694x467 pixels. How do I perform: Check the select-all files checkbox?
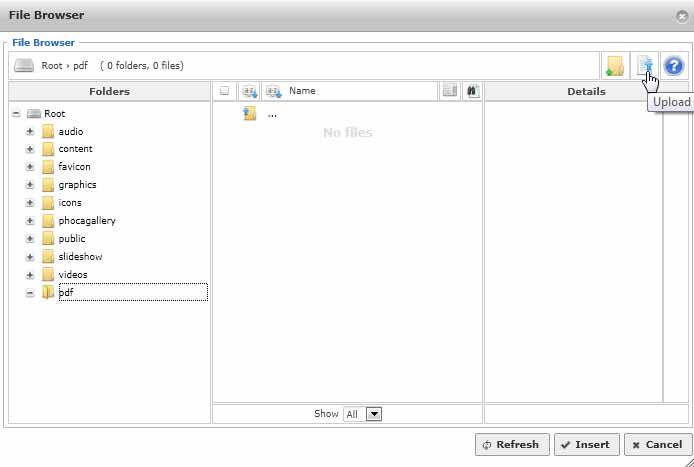click(224, 91)
